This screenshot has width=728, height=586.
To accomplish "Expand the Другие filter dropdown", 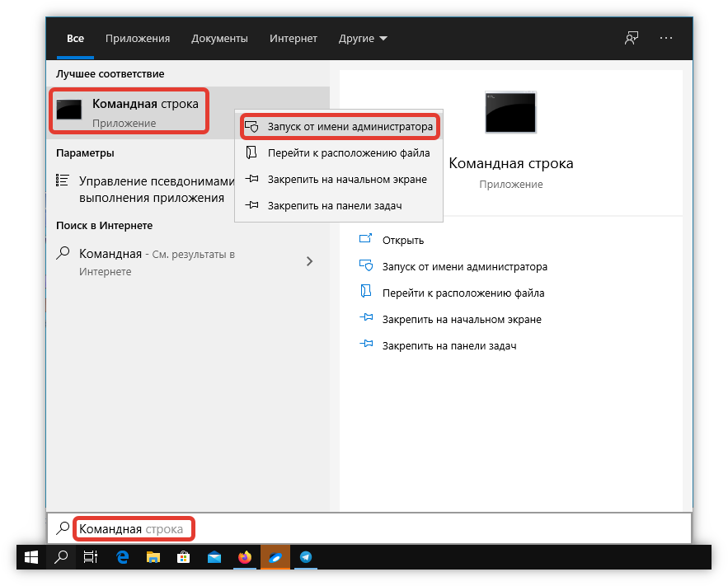I will tap(363, 39).
